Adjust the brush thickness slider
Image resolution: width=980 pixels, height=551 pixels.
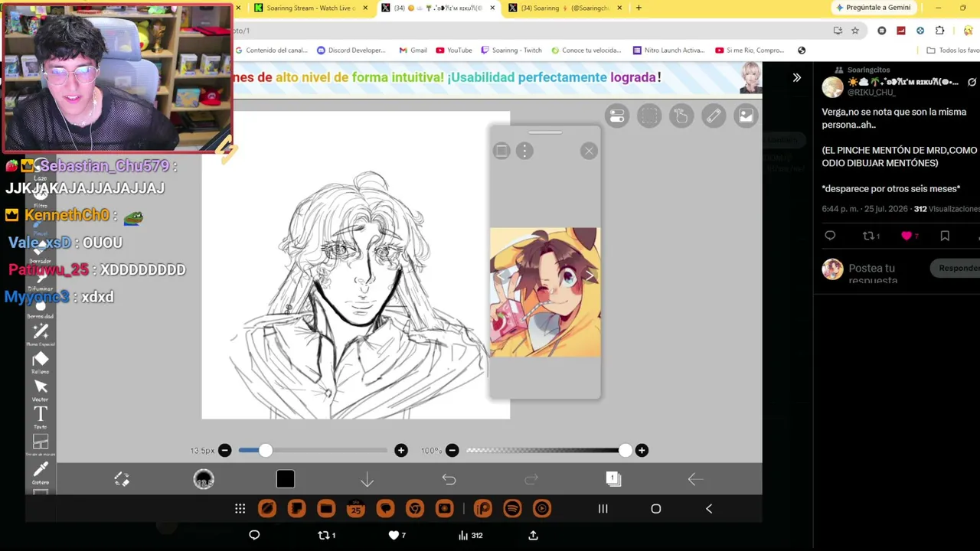click(x=312, y=451)
